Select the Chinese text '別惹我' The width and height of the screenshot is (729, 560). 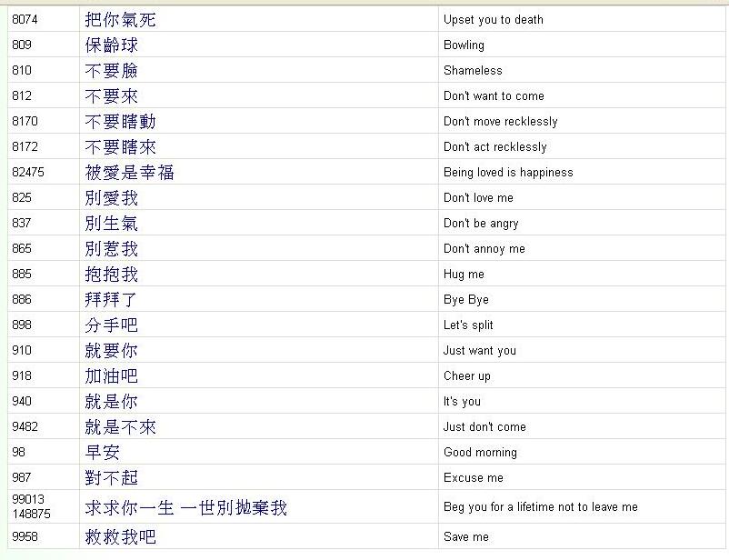pos(112,249)
